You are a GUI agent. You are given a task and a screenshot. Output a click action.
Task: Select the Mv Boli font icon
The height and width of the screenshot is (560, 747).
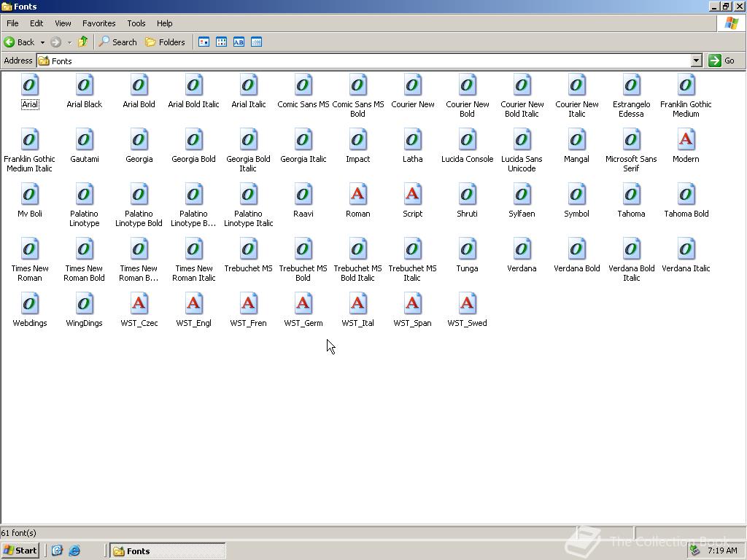tap(29, 195)
